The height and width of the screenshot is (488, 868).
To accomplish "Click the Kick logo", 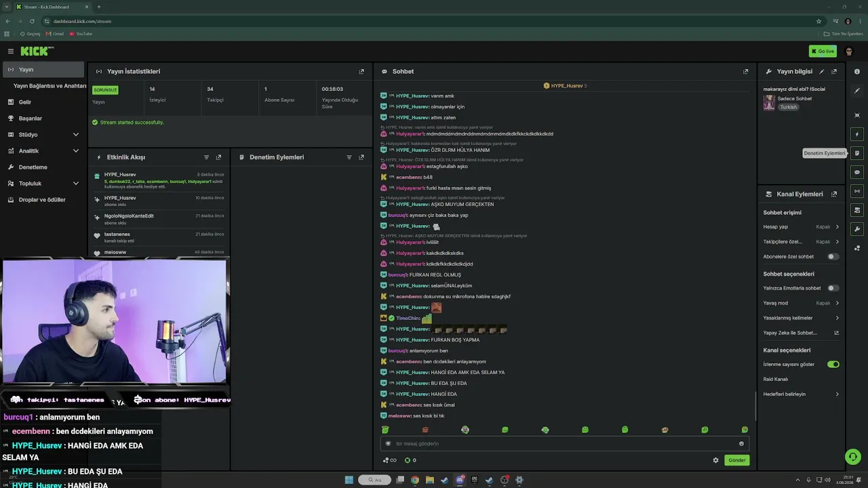I will coord(35,51).
